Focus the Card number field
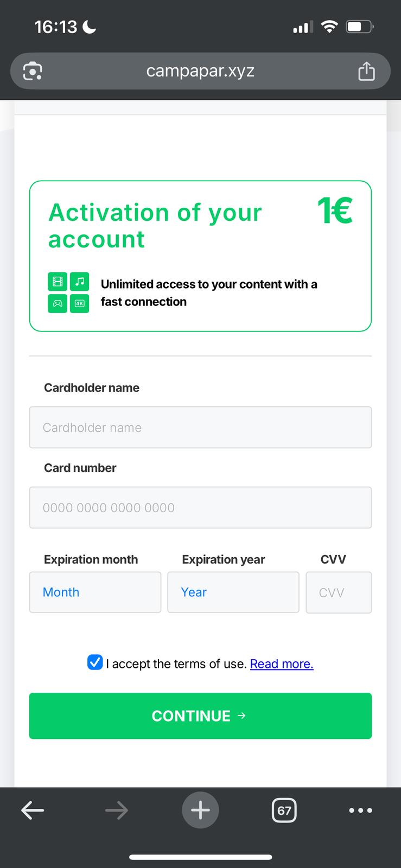The image size is (401, 868). 200,508
